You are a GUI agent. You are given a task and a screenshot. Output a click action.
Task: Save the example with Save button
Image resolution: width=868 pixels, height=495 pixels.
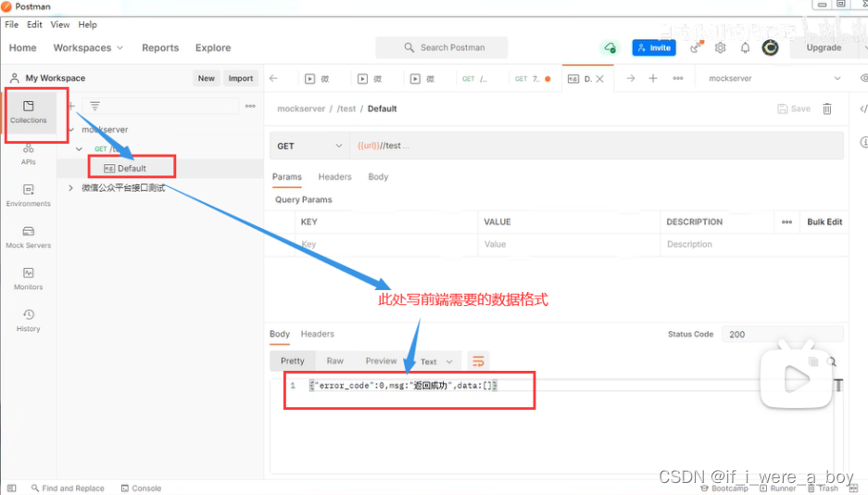pos(794,108)
